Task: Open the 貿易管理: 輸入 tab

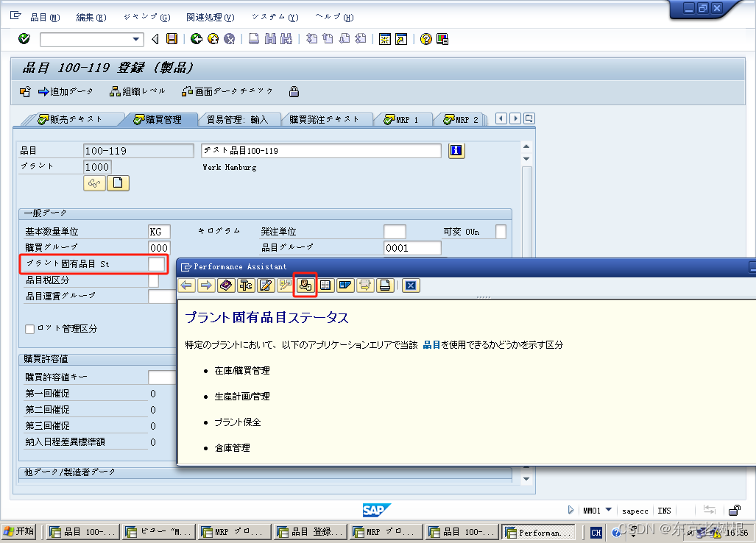Action: (237, 119)
